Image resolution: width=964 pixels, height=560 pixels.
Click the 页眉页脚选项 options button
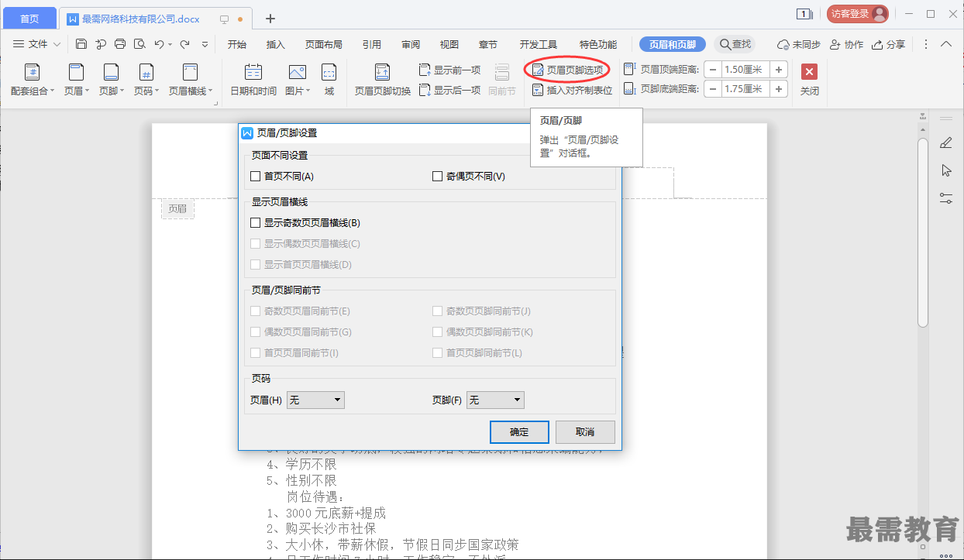pyautogui.click(x=567, y=70)
